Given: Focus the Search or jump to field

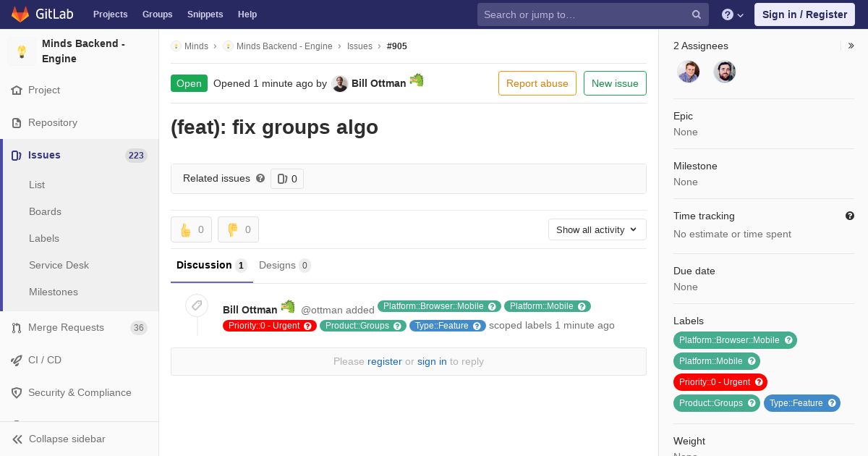Looking at the screenshot, I should coord(593,14).
